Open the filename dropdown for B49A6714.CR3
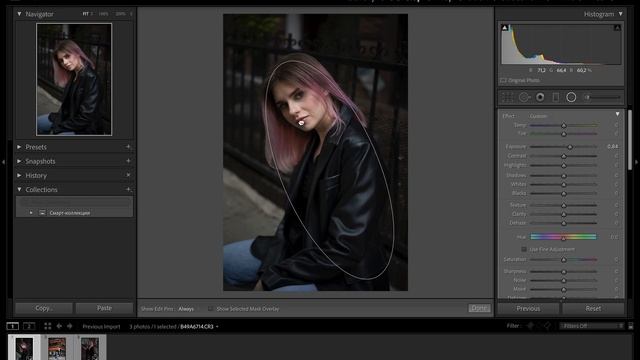The height and width of the screenshot is (360, 640). click(199, 327)
